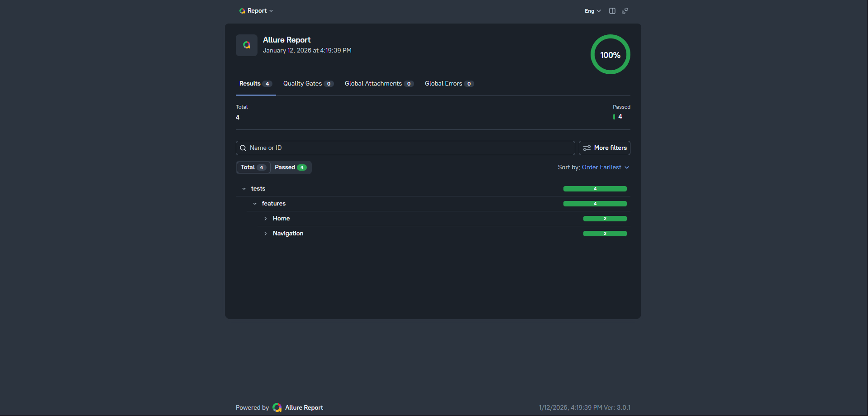Toggle the green Passed status indicator
Viewport: 868px width, 416px height.
pyautogui.click(x=615, y=116)
